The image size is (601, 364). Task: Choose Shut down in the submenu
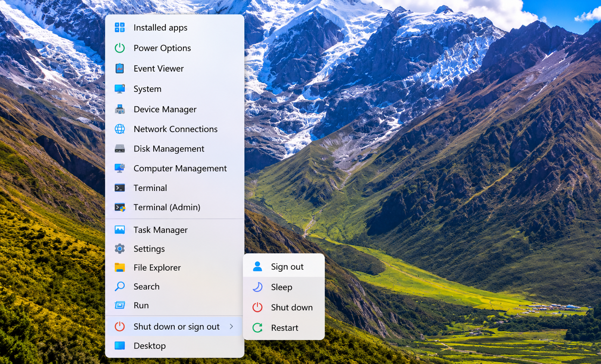(284, 307)
